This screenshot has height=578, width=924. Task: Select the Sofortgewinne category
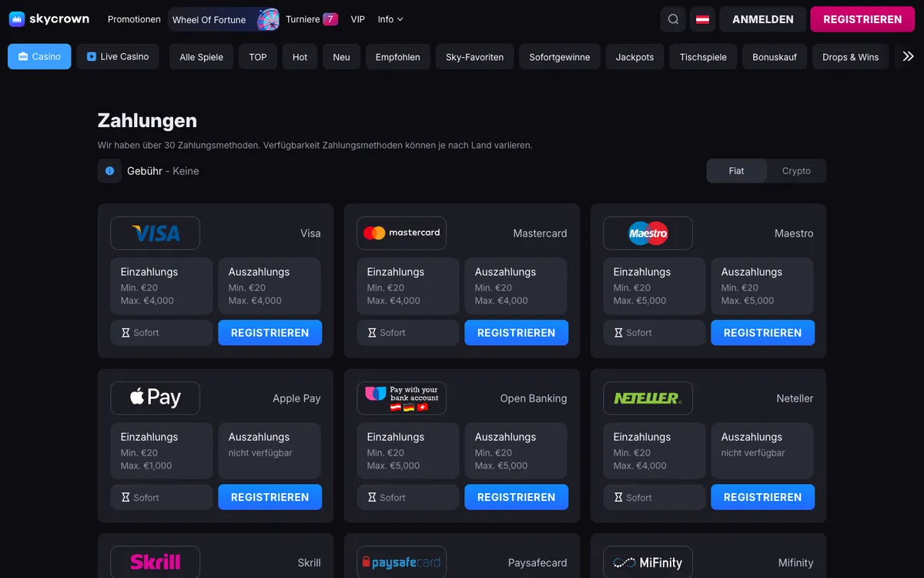click(x=560, y=57)
